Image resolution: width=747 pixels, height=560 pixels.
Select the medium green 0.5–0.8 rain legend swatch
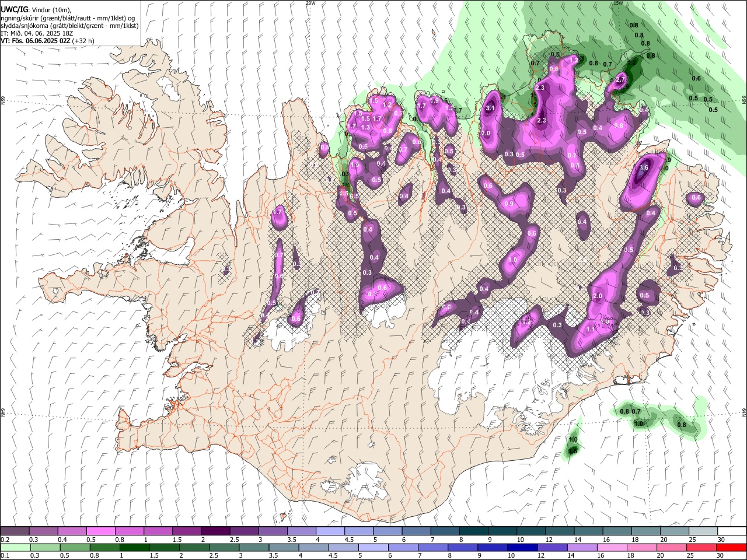(74, 547)
